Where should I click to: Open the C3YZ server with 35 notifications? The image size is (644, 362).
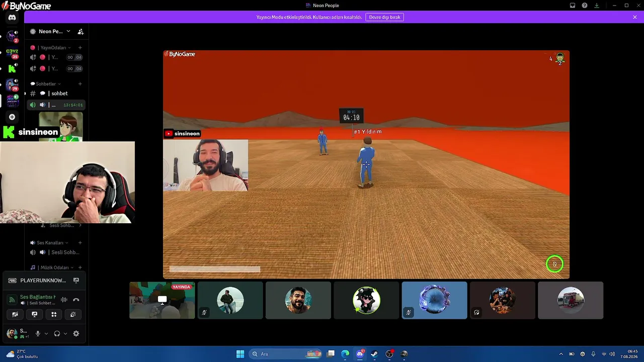pos(12,53)
